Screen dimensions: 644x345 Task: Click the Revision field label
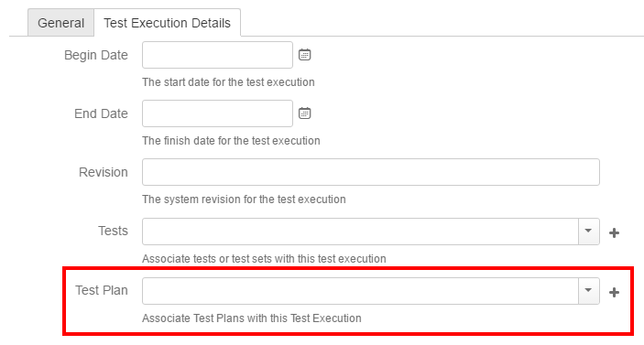click(104, 172)
